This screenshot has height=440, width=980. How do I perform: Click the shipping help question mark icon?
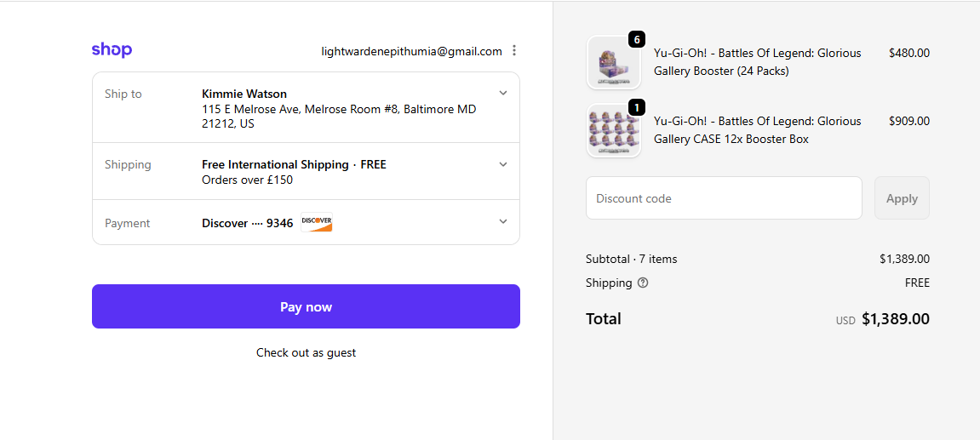(x=643, y=283)
